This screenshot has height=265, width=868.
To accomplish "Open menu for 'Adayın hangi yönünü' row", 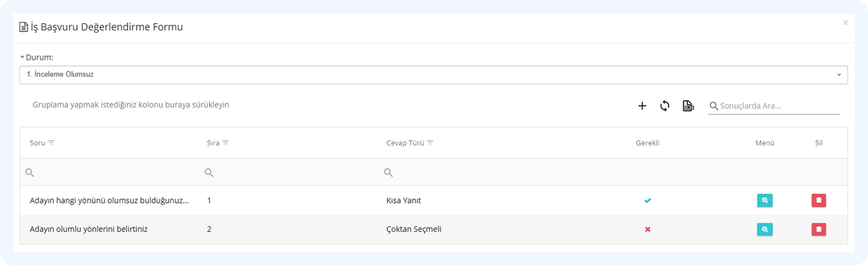I will [765, 200].
